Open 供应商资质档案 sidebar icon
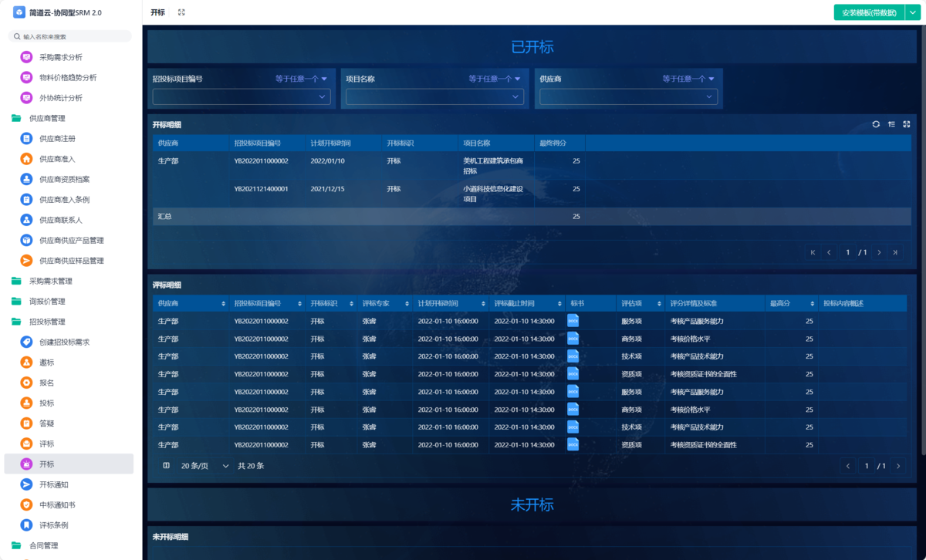This screenshot has height=560, width=926. (26, 179)
